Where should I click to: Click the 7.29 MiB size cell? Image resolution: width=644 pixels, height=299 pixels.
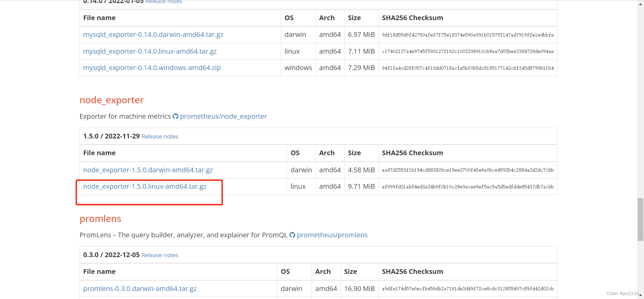[361, 68]
